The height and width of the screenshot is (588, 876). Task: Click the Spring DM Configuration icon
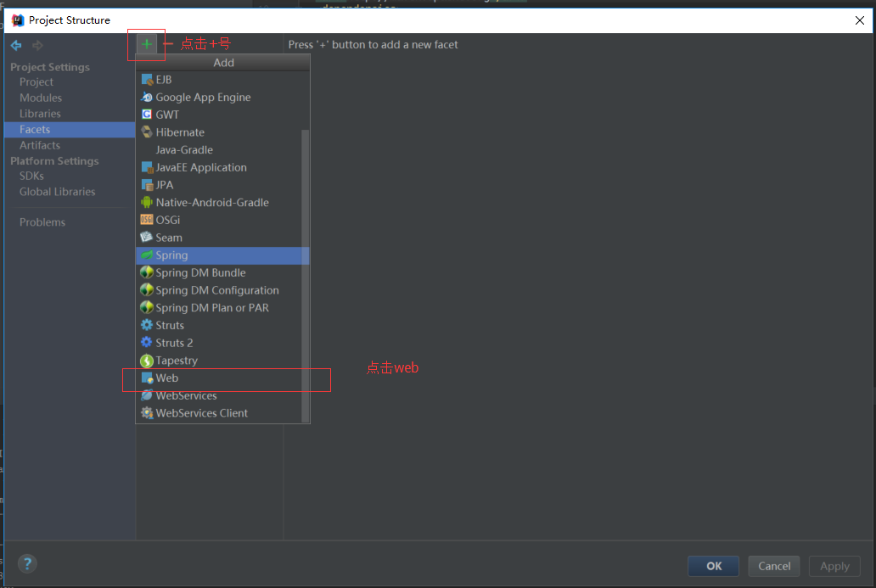coord(147,290)
